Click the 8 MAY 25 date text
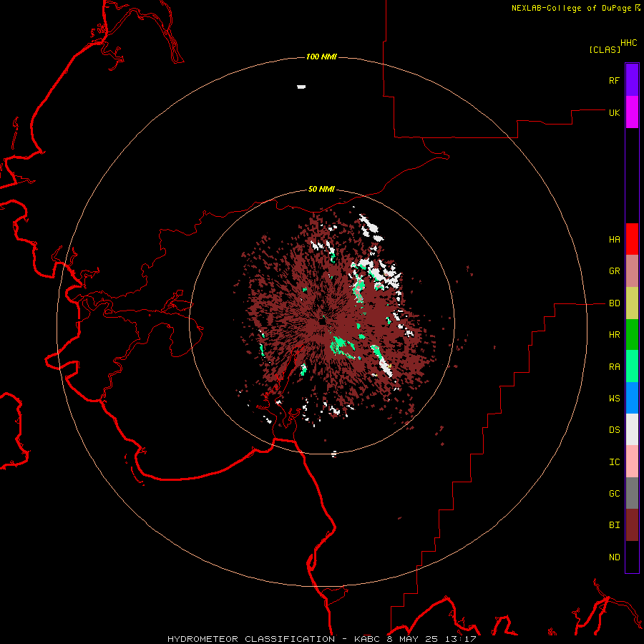This screenshot has width=644, height=644. click(411, 639)
